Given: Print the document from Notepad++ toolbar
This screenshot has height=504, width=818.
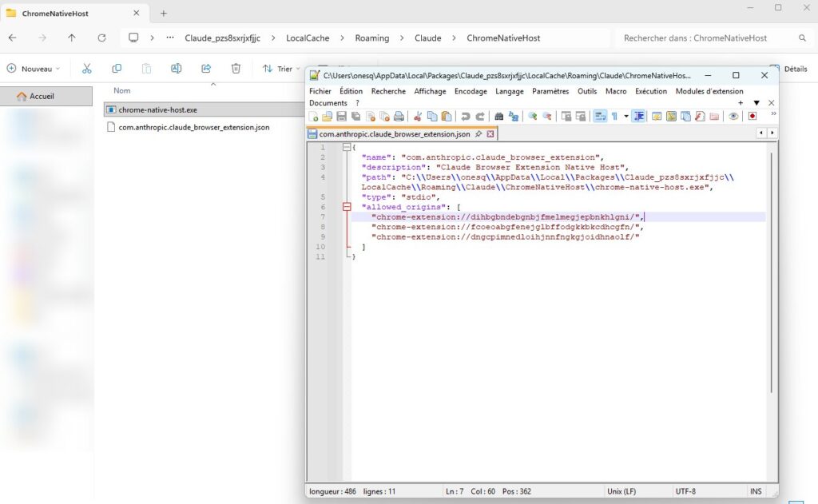Looking at the screenshot, I should pos(399,117).
